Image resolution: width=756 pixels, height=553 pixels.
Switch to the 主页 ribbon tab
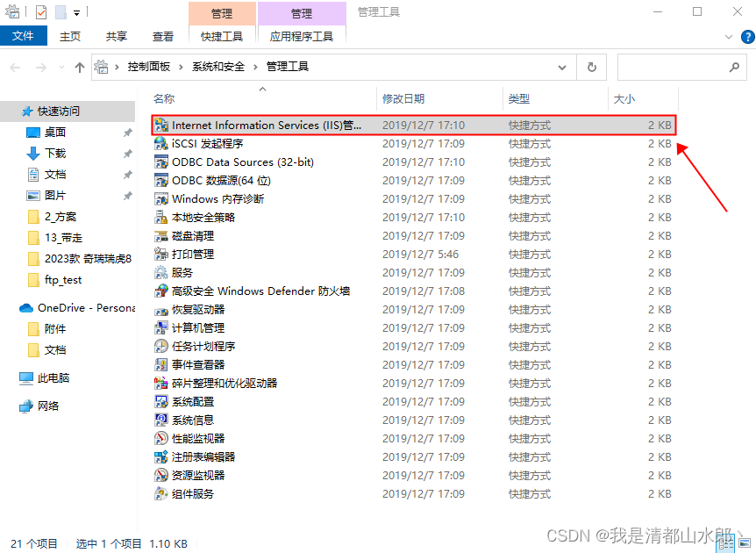tap(70, 37)
